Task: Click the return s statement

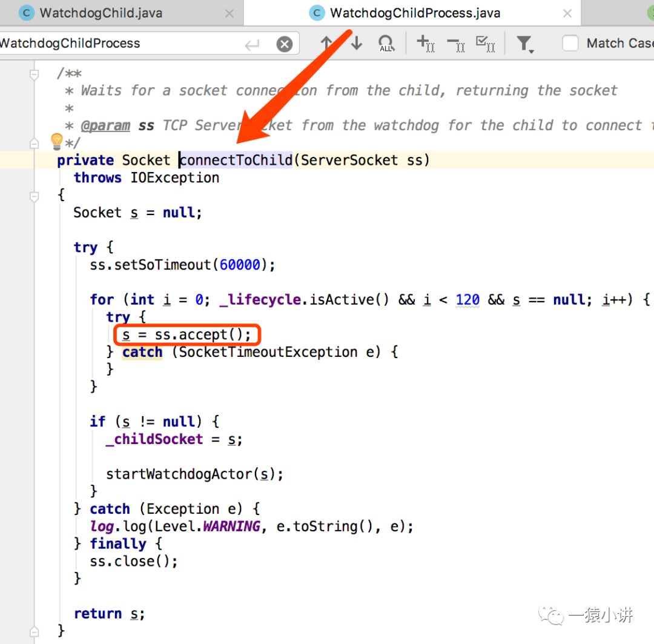Action: click(x=109, y=614)
